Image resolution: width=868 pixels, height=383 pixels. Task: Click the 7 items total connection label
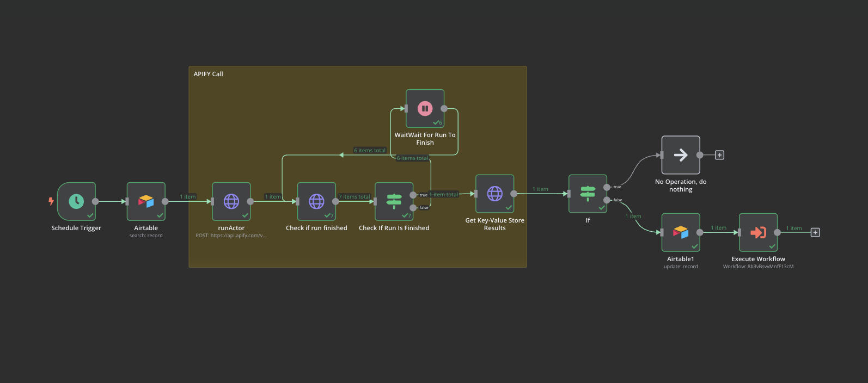(354, 196)
